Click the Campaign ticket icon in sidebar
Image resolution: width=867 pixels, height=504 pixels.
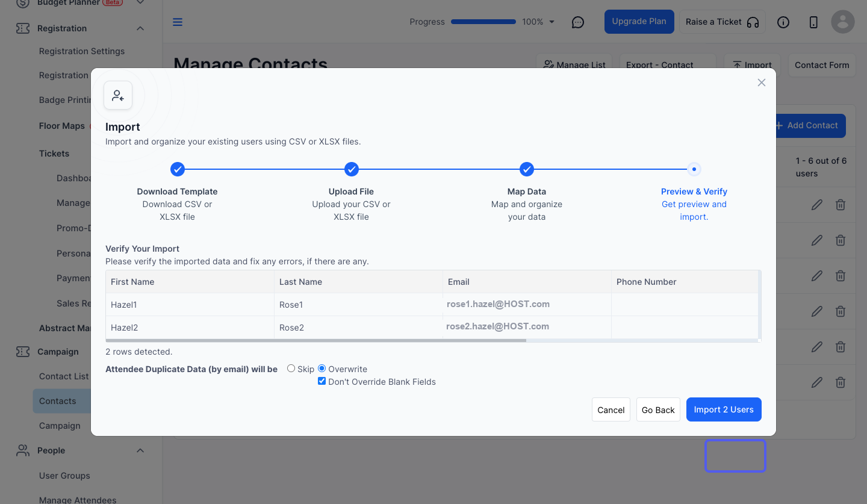point(23,352)
